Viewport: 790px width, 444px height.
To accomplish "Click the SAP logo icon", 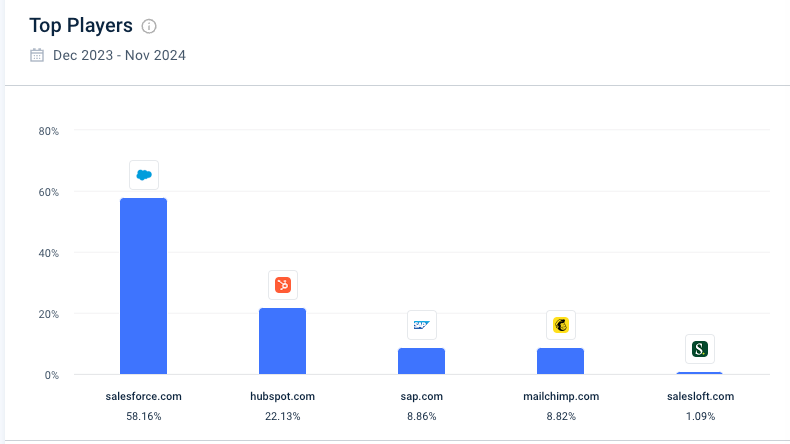I will coord(422,325).
